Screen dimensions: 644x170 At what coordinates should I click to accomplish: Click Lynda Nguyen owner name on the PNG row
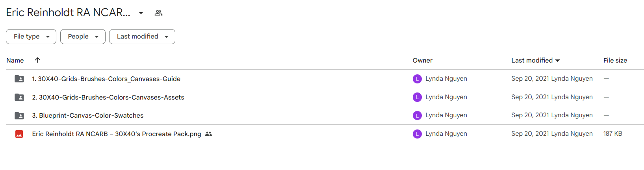pos(446,134)
